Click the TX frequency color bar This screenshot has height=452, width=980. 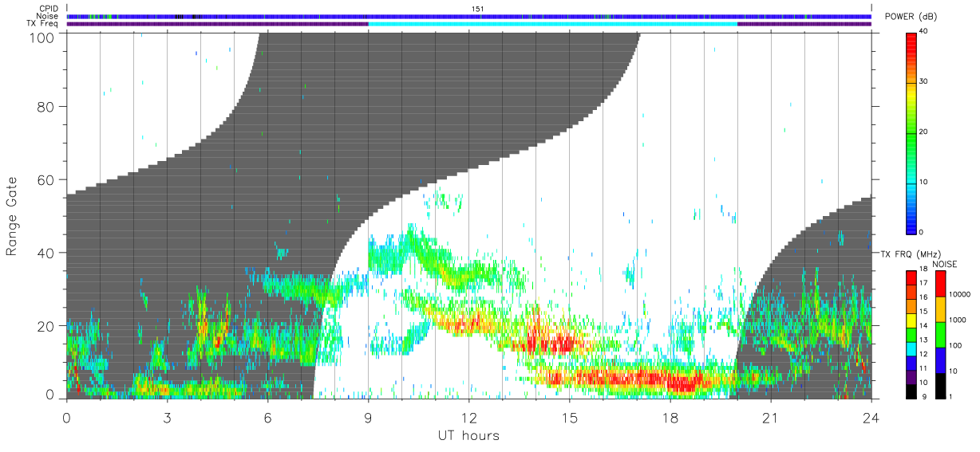(911, 334)
